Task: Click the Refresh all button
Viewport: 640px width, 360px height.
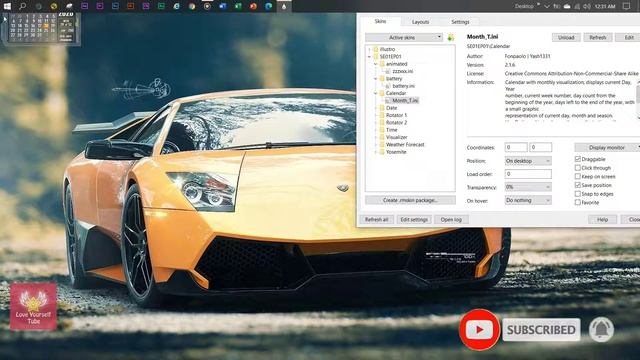Action: pos(376,219)
